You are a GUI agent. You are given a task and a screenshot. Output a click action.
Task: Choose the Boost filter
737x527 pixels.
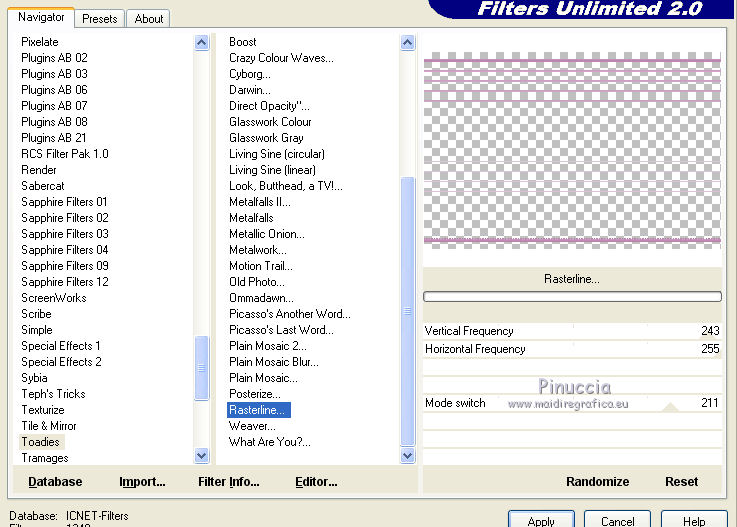243,42
